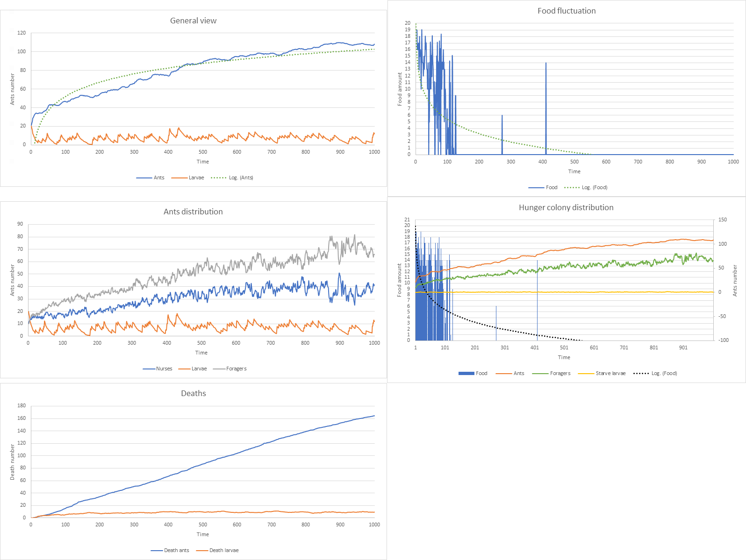
Task: Click the 'Hunger colony distribution' title
Action: [x=566, y=207]
